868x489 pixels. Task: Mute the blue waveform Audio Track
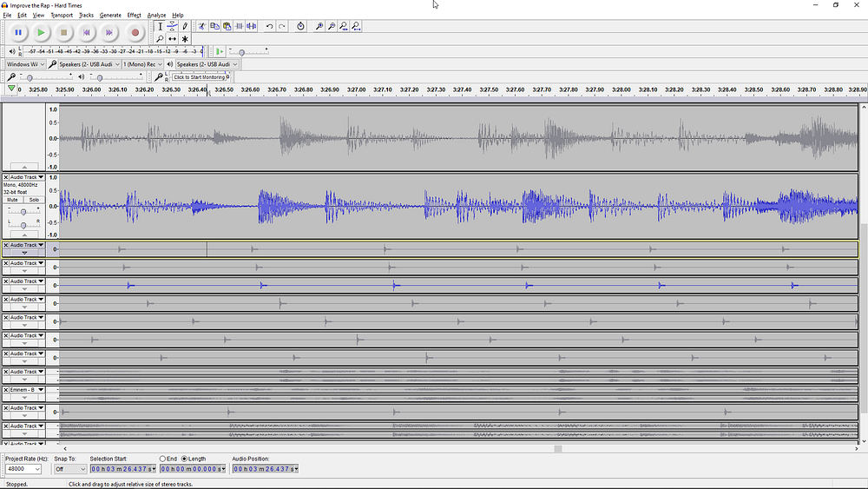13,200
